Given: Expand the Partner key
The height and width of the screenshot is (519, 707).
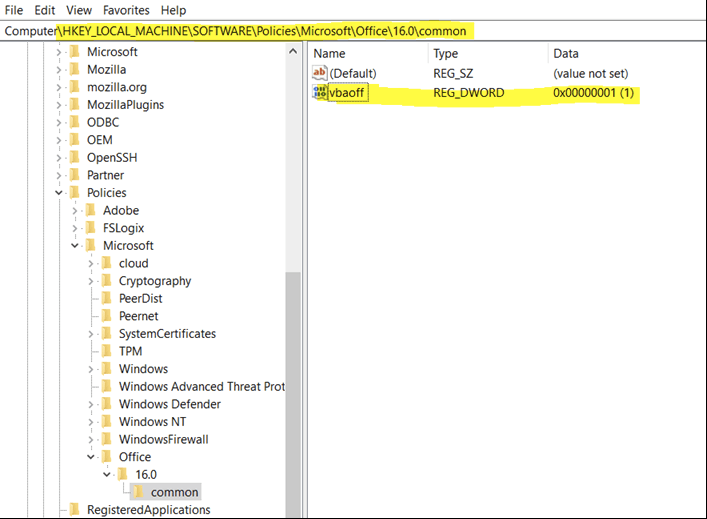Looking at the screenshot, I should tap(59, 175).
